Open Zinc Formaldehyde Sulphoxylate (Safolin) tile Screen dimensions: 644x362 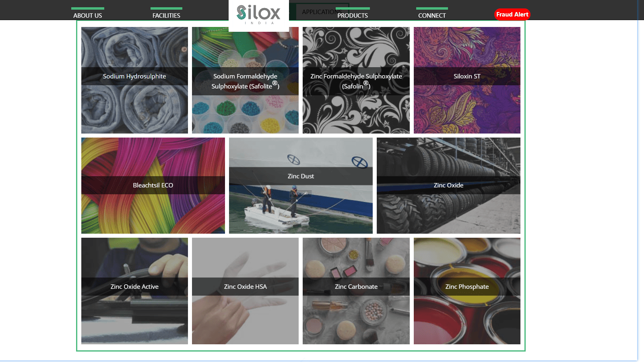(x=356, y=80)
